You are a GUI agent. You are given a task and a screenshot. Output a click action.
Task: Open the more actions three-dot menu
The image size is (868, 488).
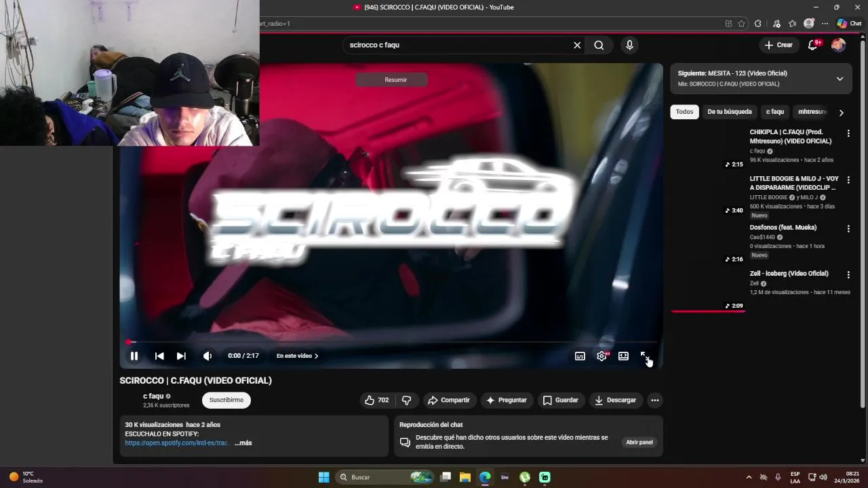tap(654, 401)
